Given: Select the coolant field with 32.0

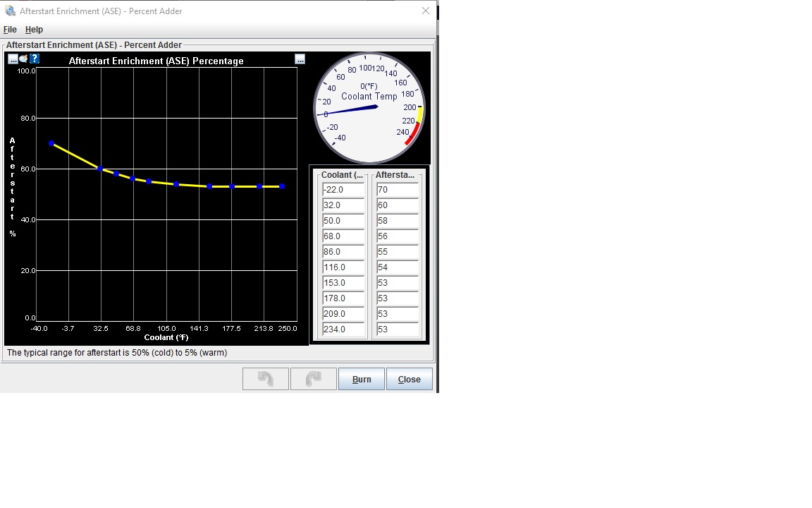Looking at the screenshot, I should coord(343,205).
